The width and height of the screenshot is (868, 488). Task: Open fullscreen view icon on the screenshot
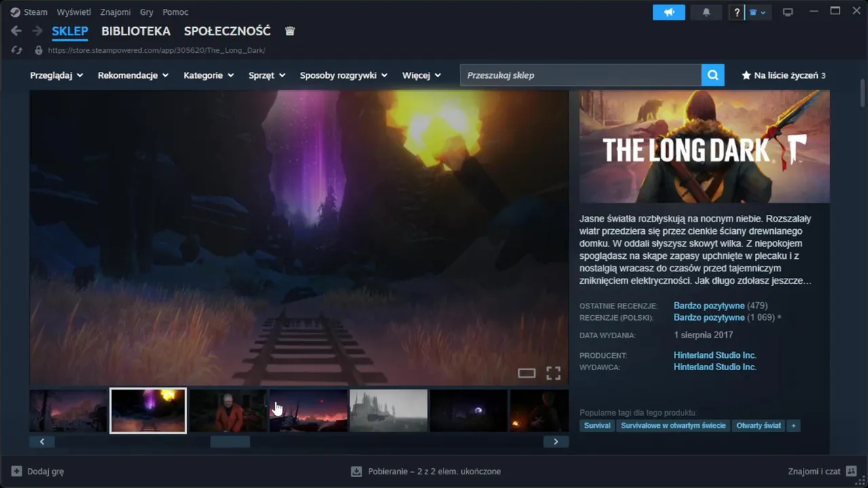tap(553, 373)
